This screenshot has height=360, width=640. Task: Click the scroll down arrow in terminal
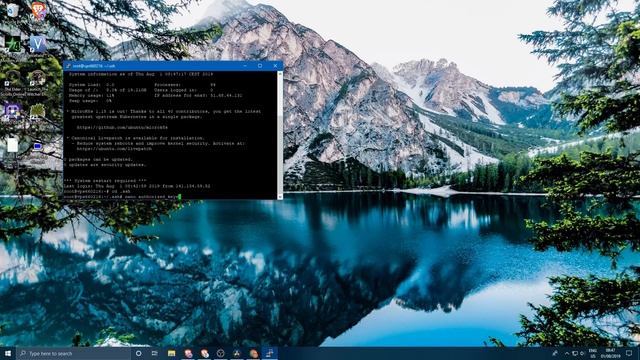pyautogui.click(x=280, y=197)
